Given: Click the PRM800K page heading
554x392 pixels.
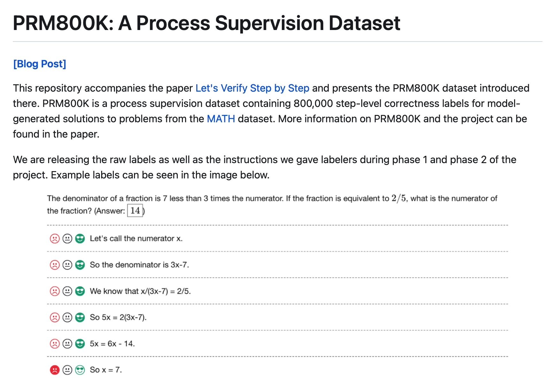Looking at the screenshot, I should tap(206, 23).
